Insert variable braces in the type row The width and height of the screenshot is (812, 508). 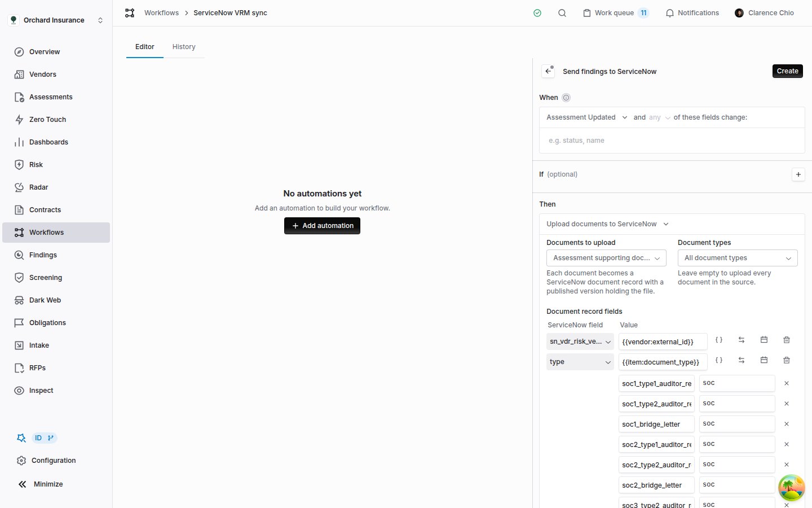tap(719, 360)
